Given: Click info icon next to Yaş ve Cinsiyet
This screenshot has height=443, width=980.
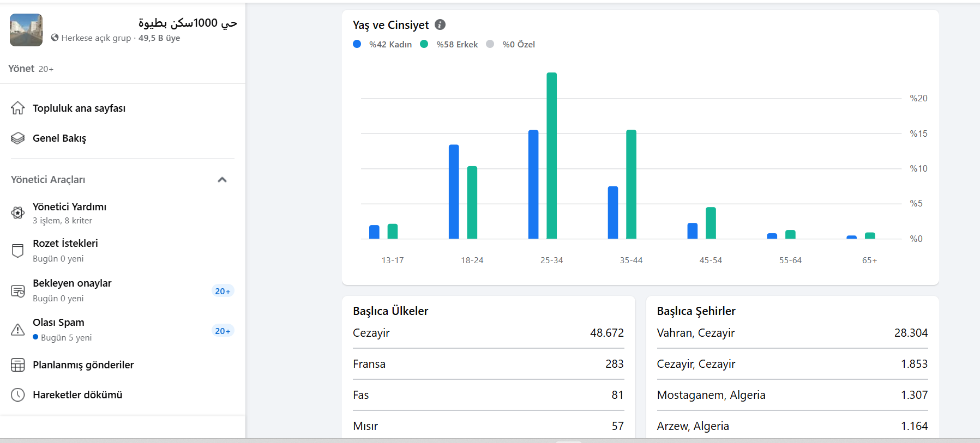Looking at the screenshot, I should pyautogui.click(x=440, y=25).
